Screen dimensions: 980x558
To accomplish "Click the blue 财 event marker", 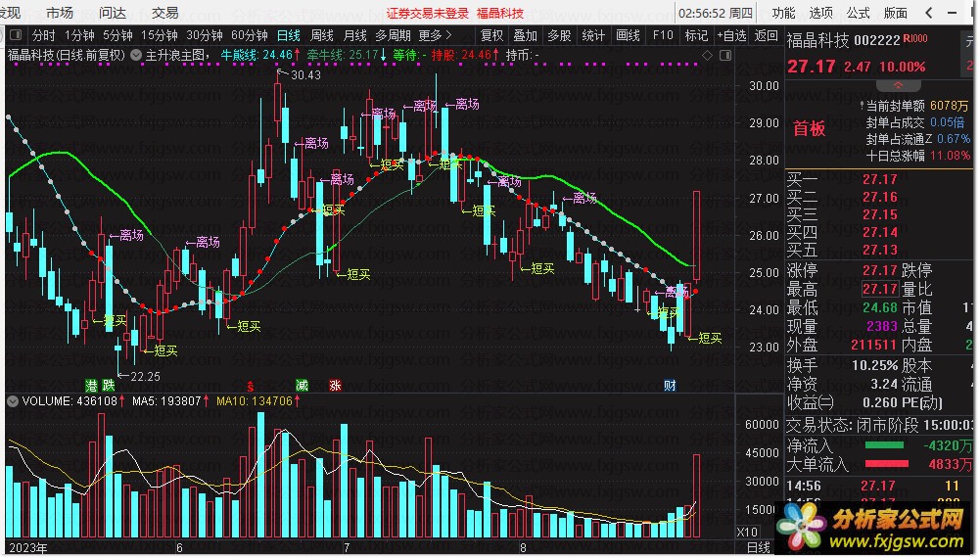I will point(670,385).
